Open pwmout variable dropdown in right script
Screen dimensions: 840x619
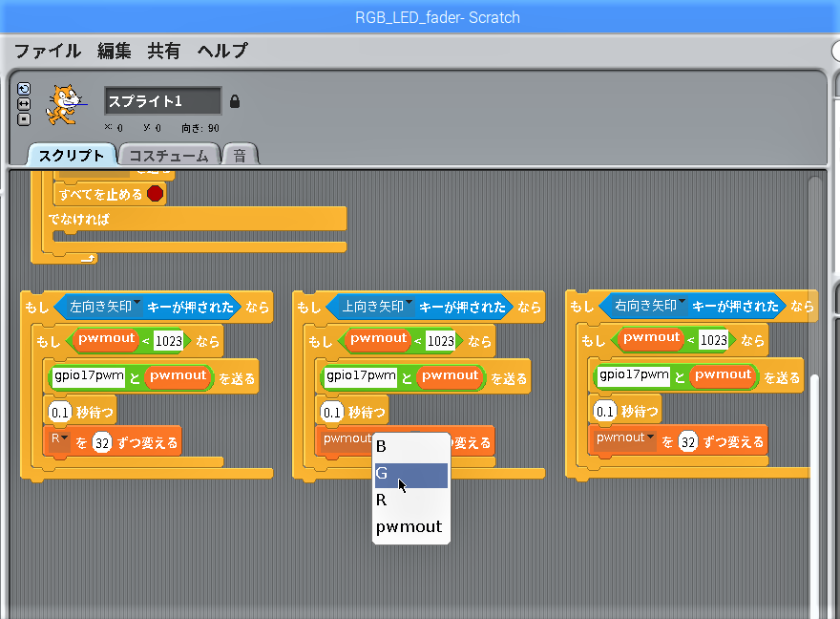(650, 437)
